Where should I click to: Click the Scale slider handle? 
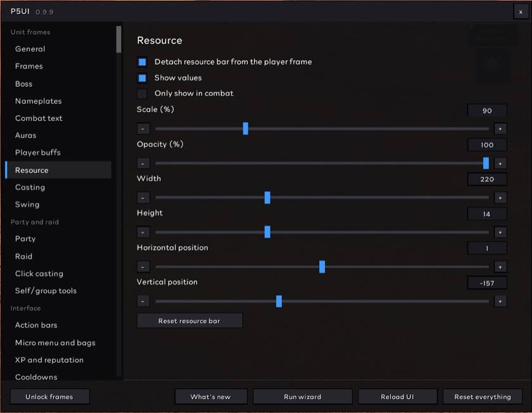246,129
